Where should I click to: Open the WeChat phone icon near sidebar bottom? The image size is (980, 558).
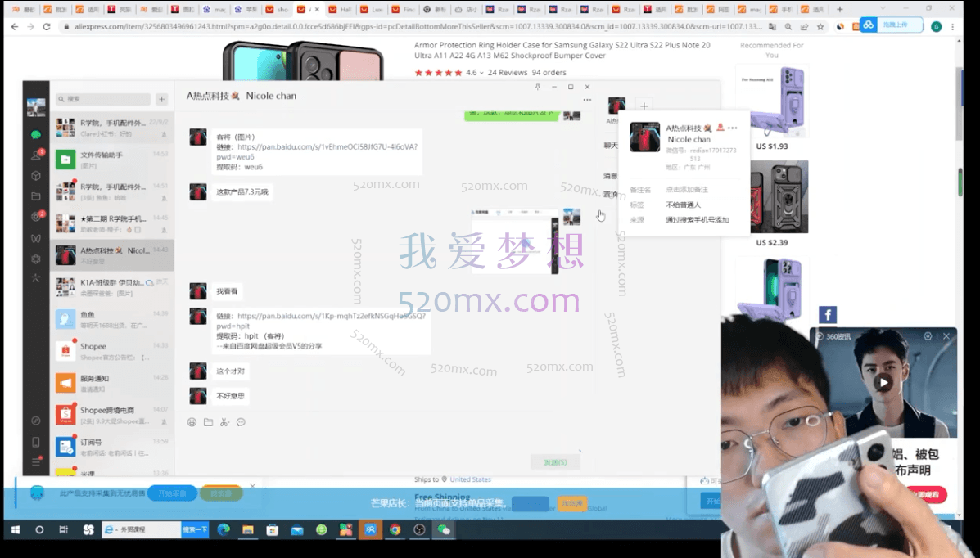click(x=36, y=443)
